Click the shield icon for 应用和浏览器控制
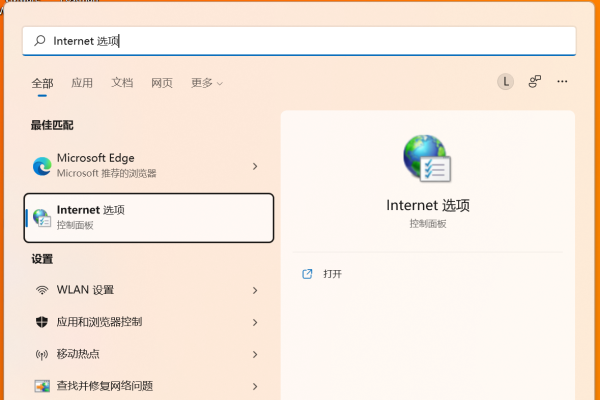This screenshot has width=600, height=400. pyautogui.click(x=42, y=322)
